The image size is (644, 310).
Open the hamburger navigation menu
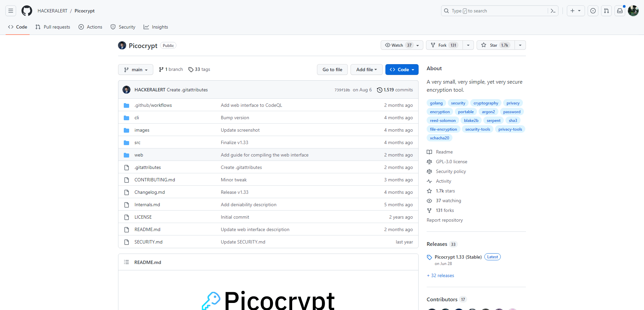click(x=11, y=11)
